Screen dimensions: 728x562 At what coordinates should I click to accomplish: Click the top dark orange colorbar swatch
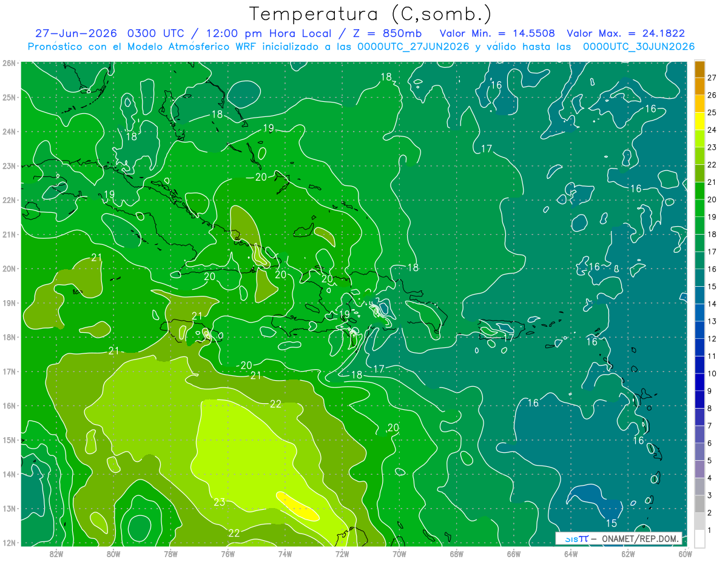tap(700, 69)
